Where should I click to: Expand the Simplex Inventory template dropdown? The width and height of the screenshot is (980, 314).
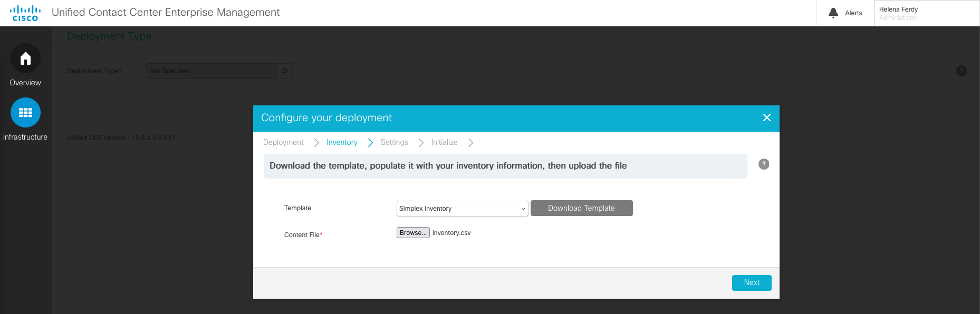[x=462, y=209]
